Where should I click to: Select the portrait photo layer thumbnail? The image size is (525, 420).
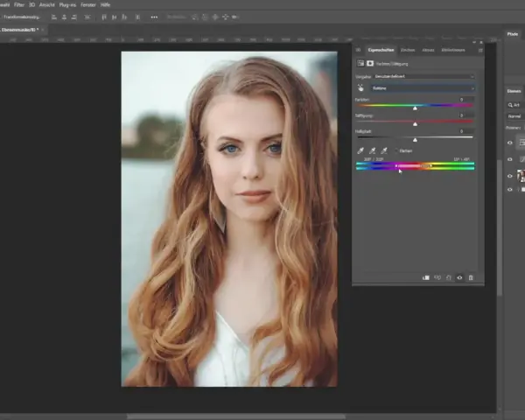(521, 176)
